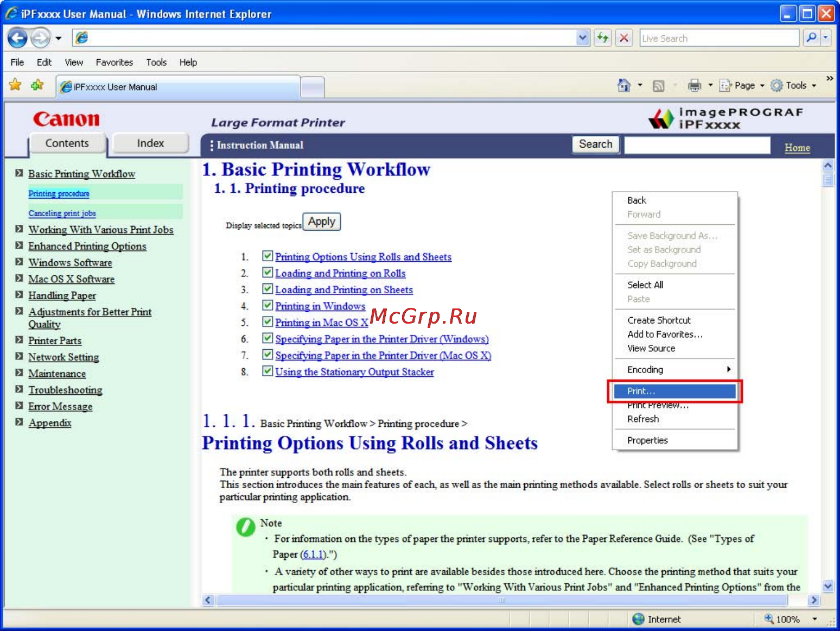
Task: Click the browser Forward arrow button
Action: click(40, 38)
